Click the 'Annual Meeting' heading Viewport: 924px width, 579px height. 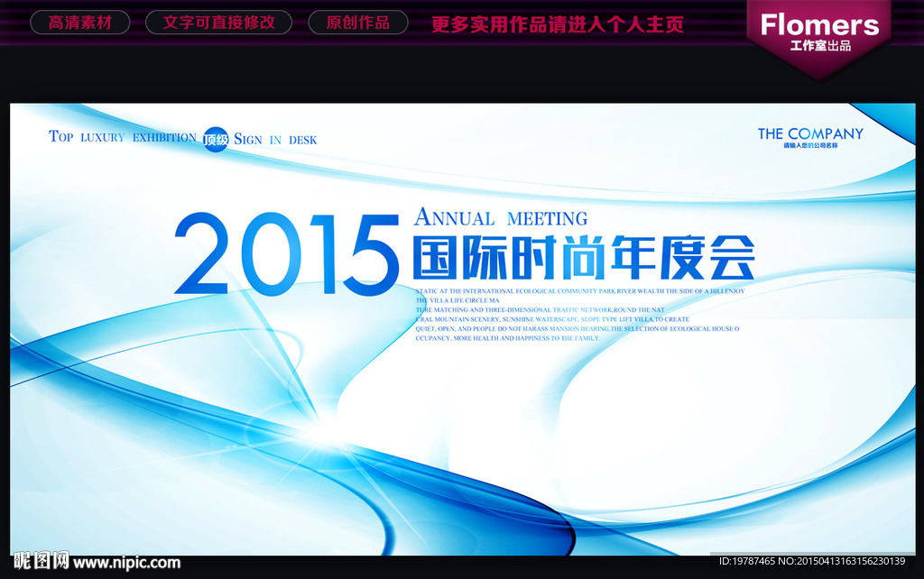(501, 217)
